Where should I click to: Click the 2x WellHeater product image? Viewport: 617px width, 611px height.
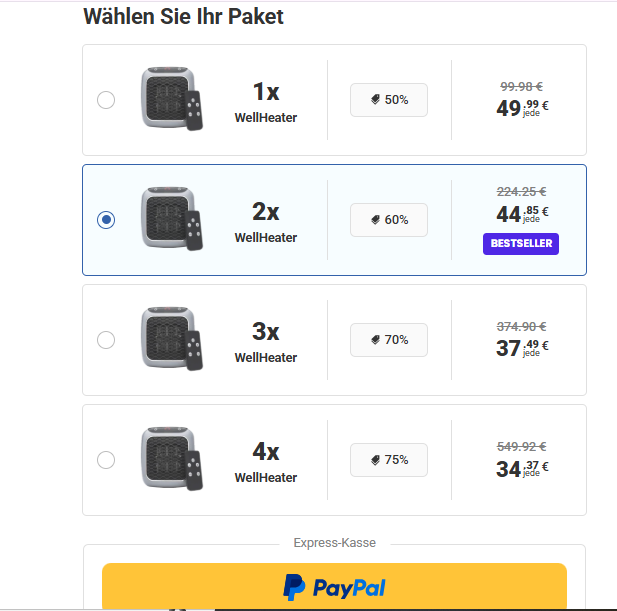[170, 218]
